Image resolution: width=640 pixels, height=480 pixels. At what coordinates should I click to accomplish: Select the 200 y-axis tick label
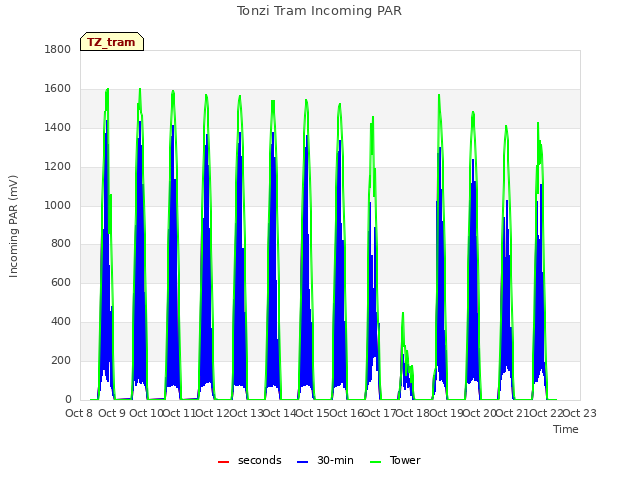point(61,360)
